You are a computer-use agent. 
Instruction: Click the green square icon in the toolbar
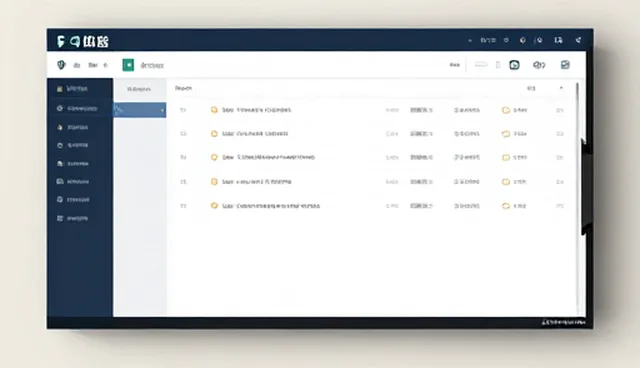[128, 65]
